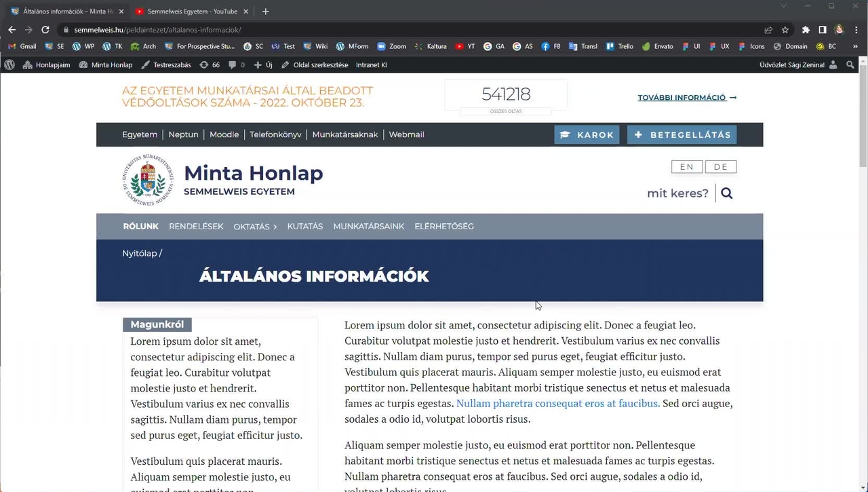The image size is (868, 492).
Task: Click the admin bar search magnifier
Action: [851, 65]
